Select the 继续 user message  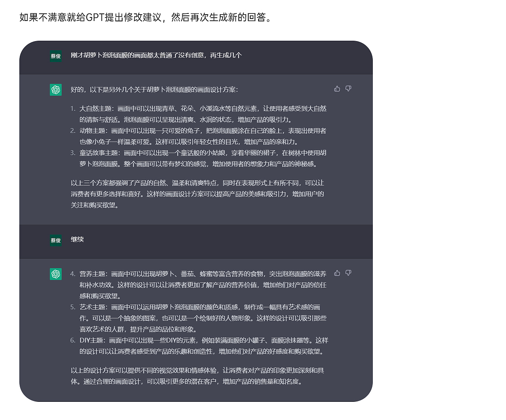point(77,240)
